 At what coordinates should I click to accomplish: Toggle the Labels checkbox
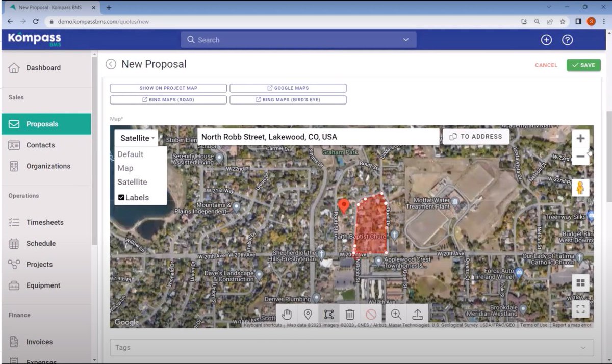click(121, 198)
